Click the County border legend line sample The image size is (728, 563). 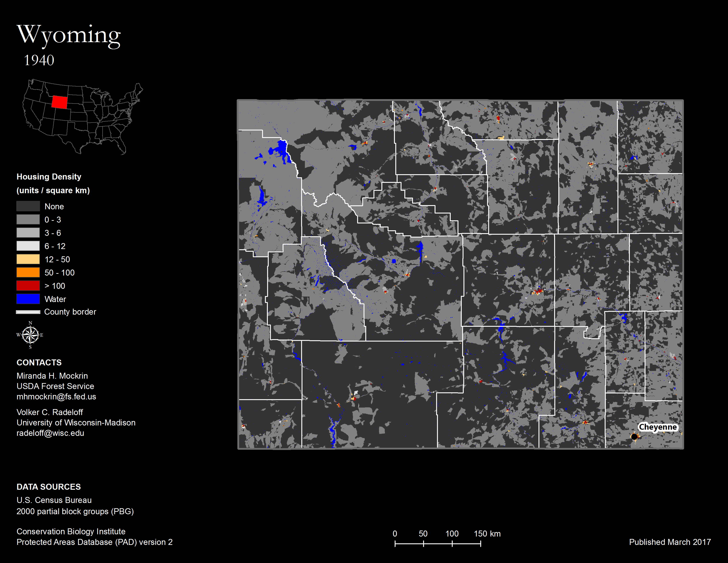click(28, 312)
